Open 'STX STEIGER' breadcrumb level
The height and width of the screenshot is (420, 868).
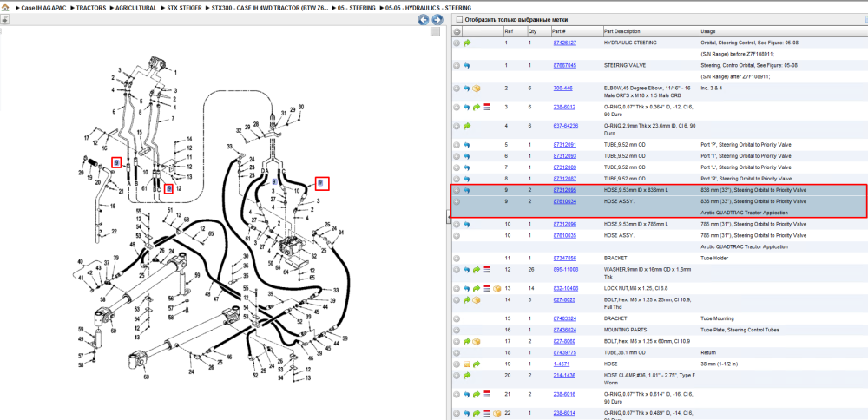pos(184,8)
